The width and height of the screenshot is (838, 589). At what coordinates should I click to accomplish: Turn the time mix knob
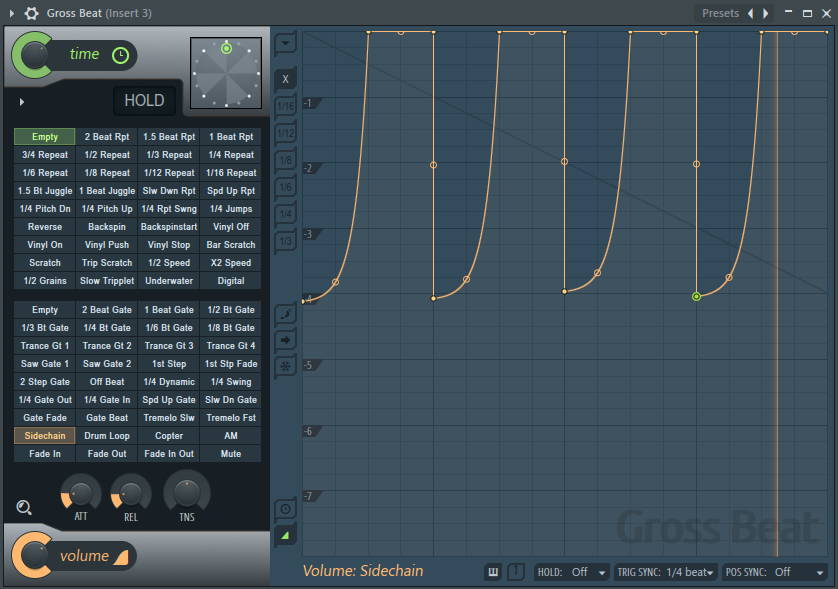pos(33,55)
